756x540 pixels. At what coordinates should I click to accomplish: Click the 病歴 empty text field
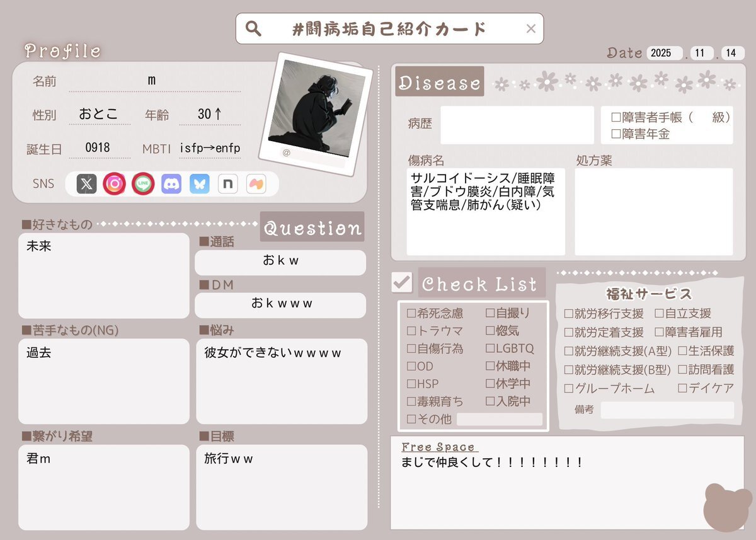[x=517, y=125]
